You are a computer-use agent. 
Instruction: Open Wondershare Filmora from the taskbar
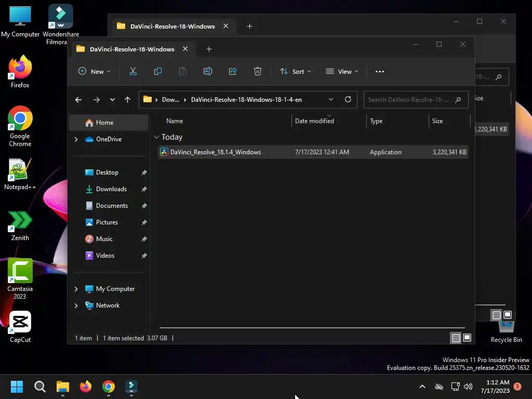[131, 387]
